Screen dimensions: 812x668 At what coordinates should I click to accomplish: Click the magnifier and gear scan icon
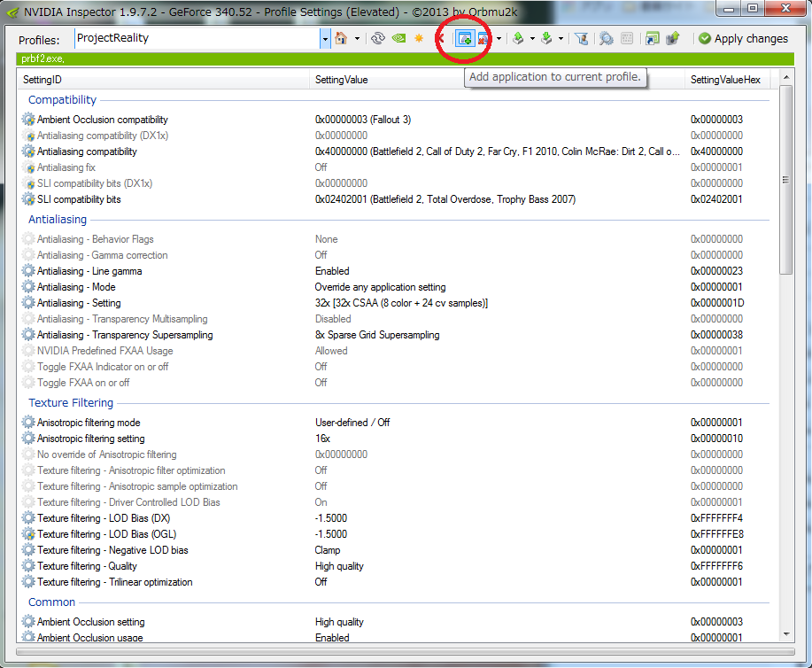(606, 39)
